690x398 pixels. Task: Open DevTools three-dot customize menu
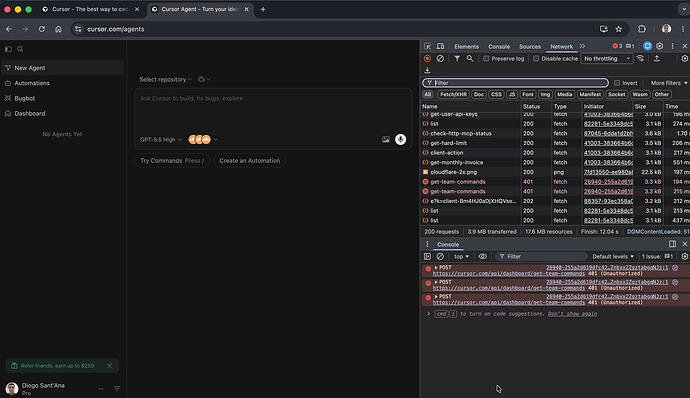click(672, 46)
